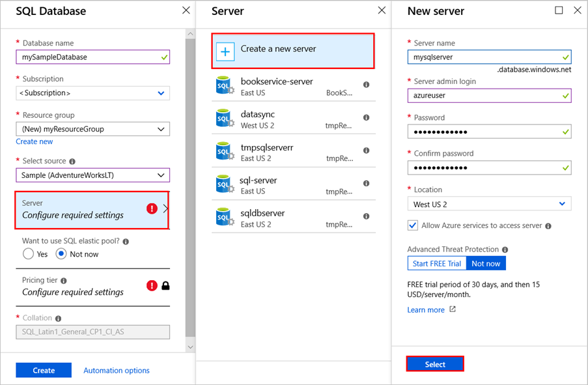
Task: Select Create a new server option
Action: tap(293, 51)
